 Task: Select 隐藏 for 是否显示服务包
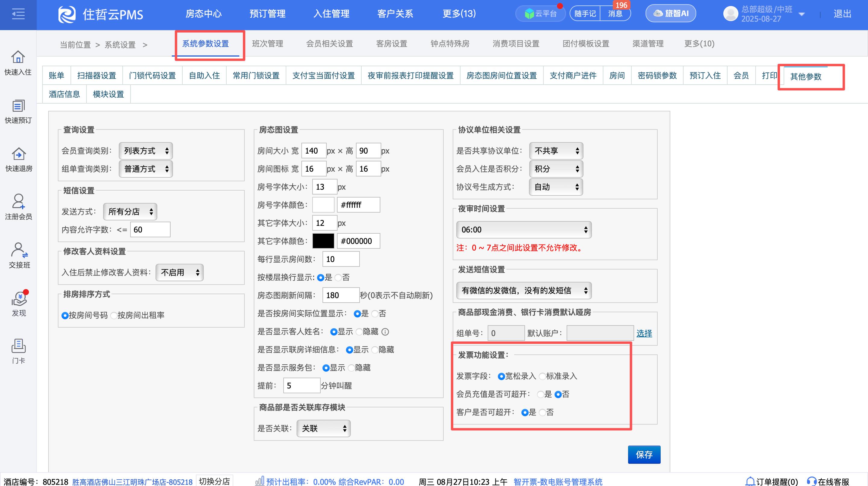[x=351, y=368]
